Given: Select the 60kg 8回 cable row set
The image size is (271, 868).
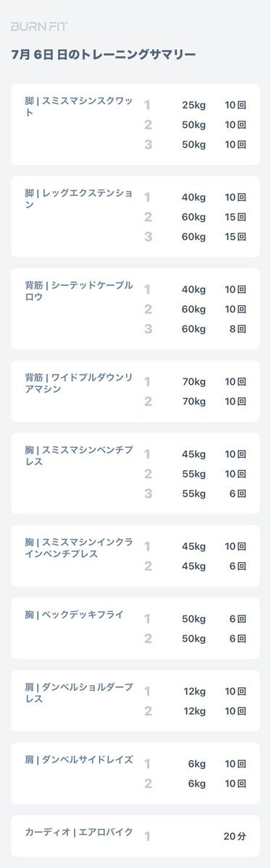Looking at the screenshot, I should 196,329.
